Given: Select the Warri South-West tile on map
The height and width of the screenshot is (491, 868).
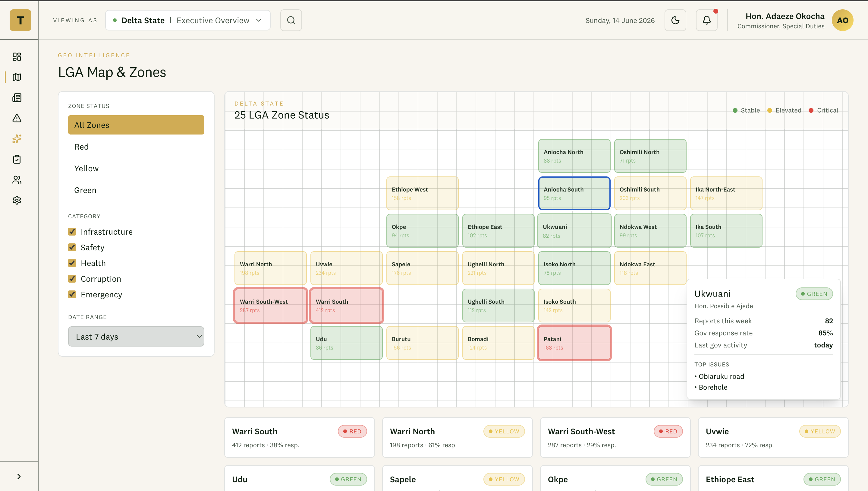Looking at the screenshot, I should tap(270, 306).
